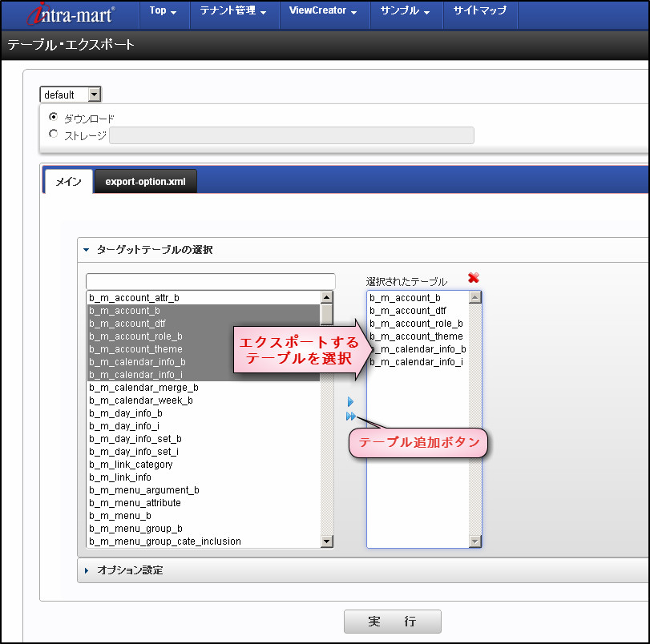Select the メイン tab
650x644 pixels.
[67, 181]
